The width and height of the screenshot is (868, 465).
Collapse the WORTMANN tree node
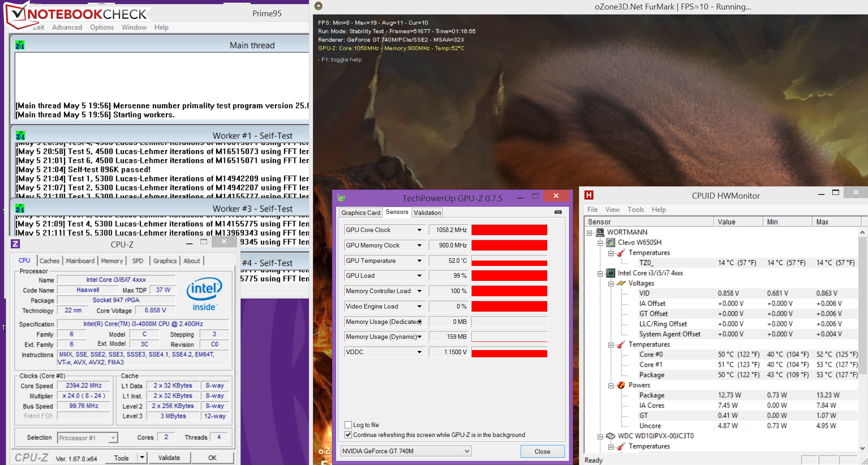point(589,233)
